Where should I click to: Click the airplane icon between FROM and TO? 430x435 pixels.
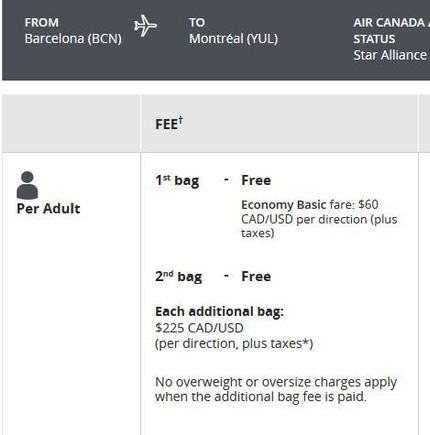(145, 26)
